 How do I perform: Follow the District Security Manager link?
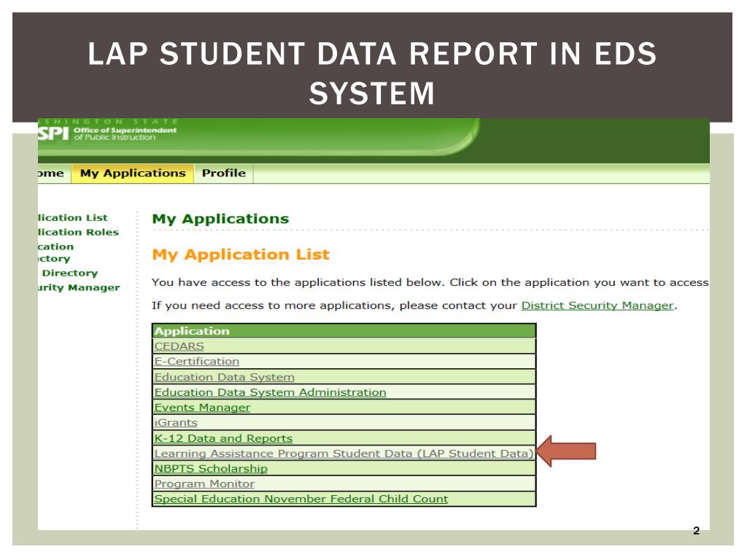pos(597,306)
